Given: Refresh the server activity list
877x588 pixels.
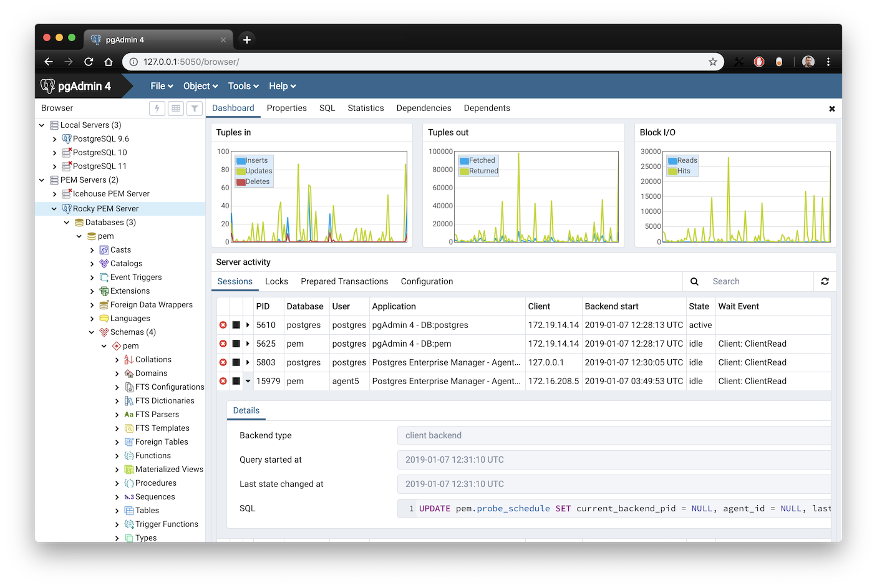Looking at the screenshot, I should pyautogui.click(x=825, y=281).
